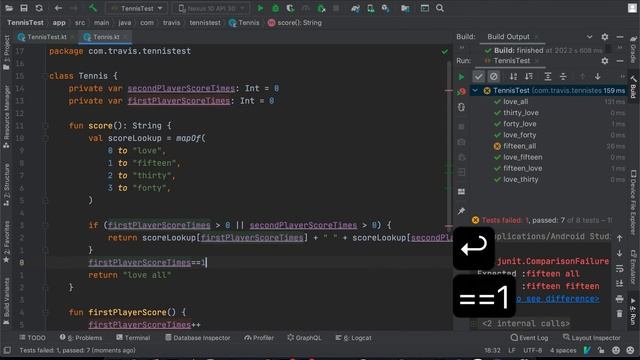Click Collapse All tests icon

[563, 76]
